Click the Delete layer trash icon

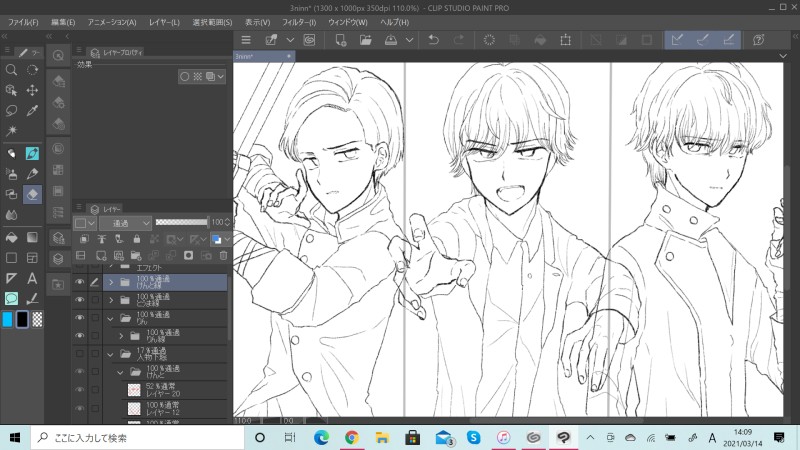[223, 256]
